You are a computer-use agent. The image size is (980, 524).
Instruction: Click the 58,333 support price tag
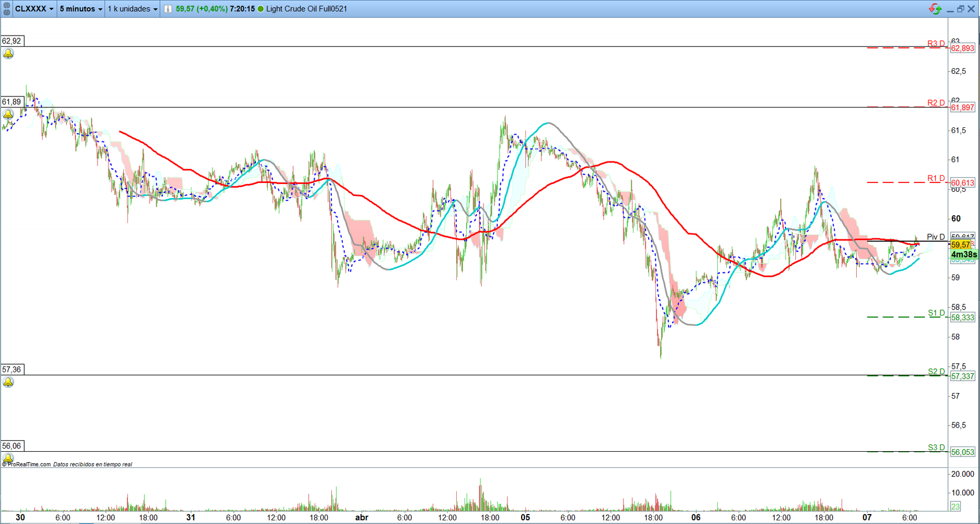pyautogui.click(x=963, y=318)
